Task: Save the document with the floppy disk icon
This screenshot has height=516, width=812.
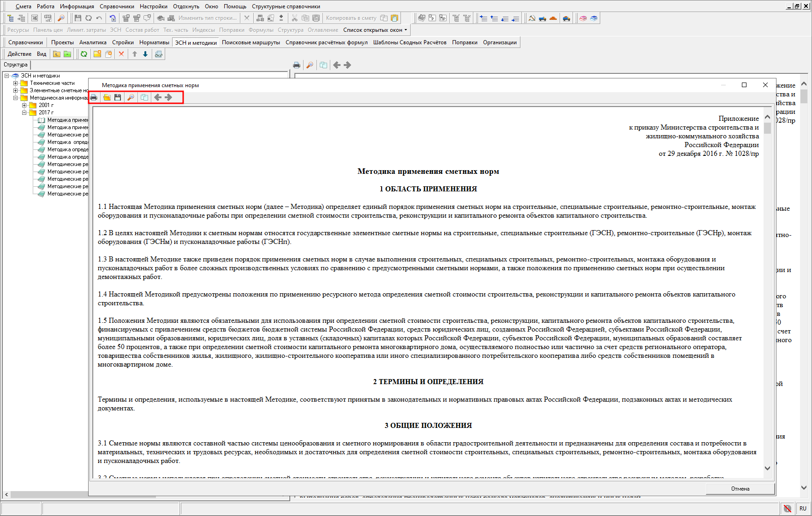Action: 118,97
